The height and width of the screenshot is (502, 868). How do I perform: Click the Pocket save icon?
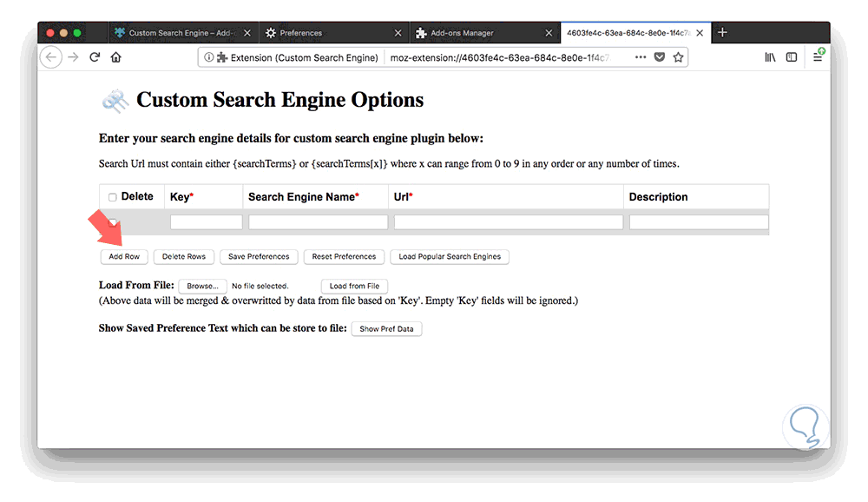tap(660, 57)
